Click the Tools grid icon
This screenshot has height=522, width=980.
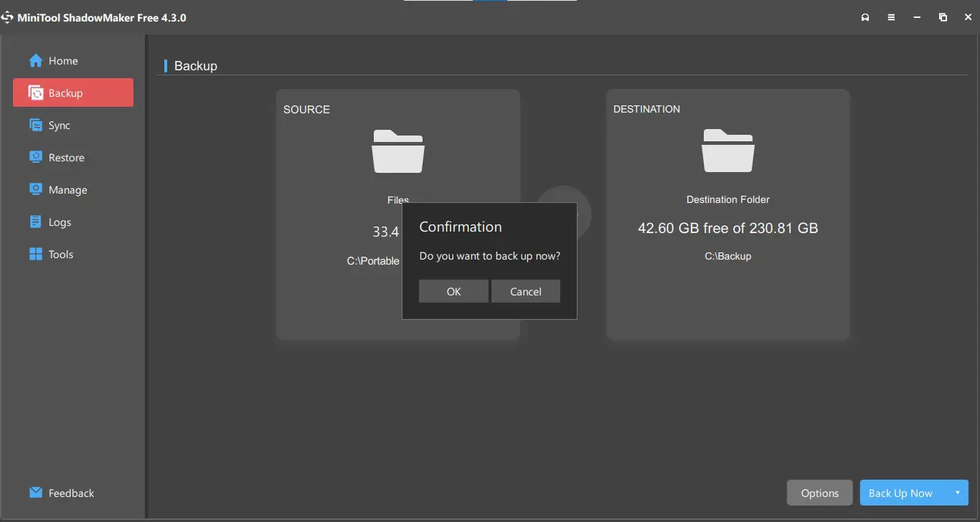click(36, 255)
